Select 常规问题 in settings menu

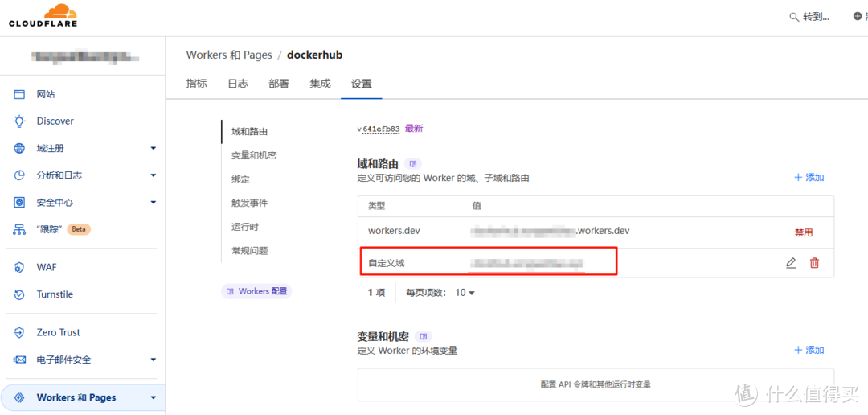[250, 251]
